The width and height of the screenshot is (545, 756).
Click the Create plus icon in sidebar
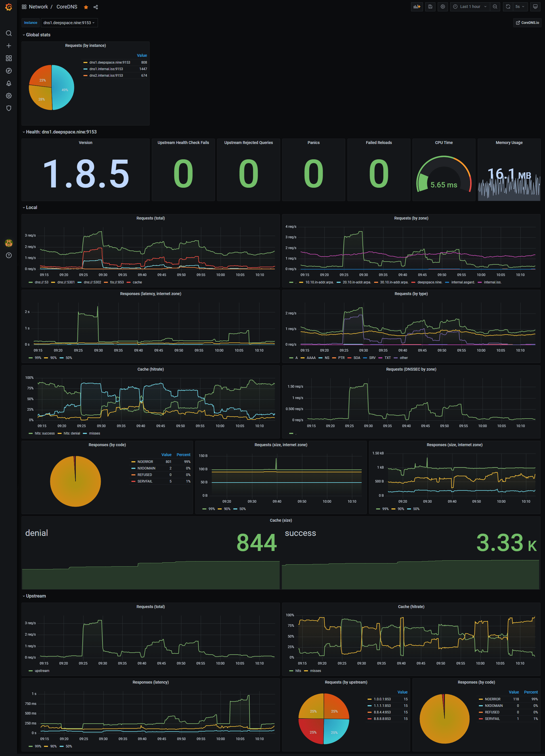point(9,46)
